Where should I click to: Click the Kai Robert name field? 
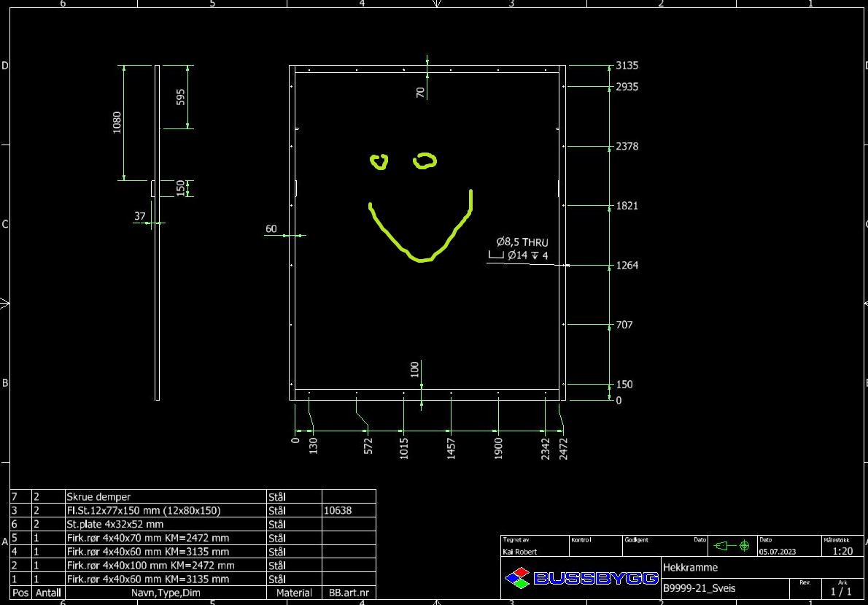pyautogui.click(x=520, y=552)
